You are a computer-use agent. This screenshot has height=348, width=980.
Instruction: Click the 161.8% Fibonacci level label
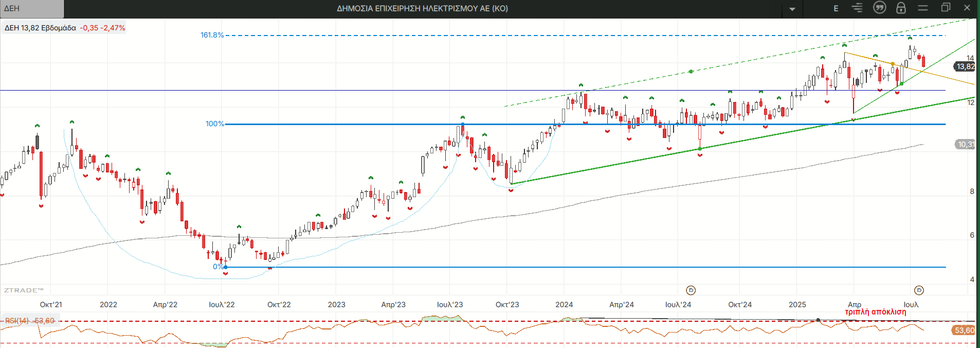pos(212,35)
